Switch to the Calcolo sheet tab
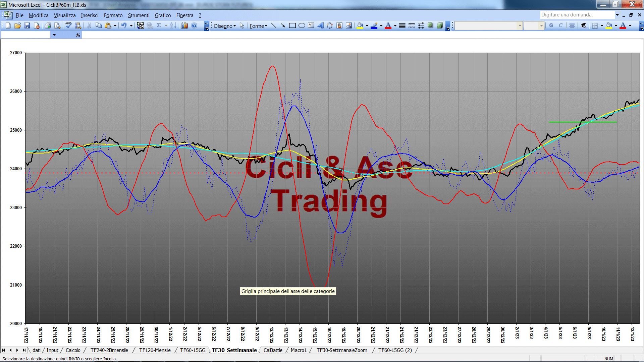The image size is (644, 362). point(73,350)
